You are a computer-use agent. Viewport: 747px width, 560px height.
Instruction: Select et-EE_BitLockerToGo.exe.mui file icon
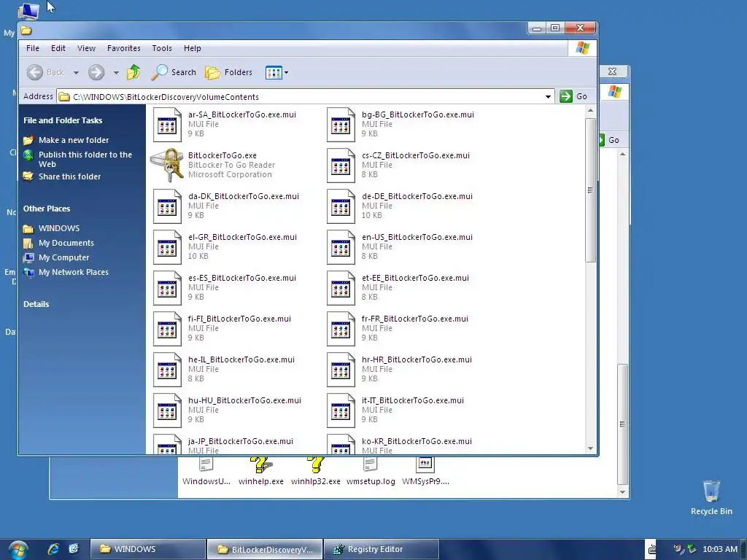[341, 289]
